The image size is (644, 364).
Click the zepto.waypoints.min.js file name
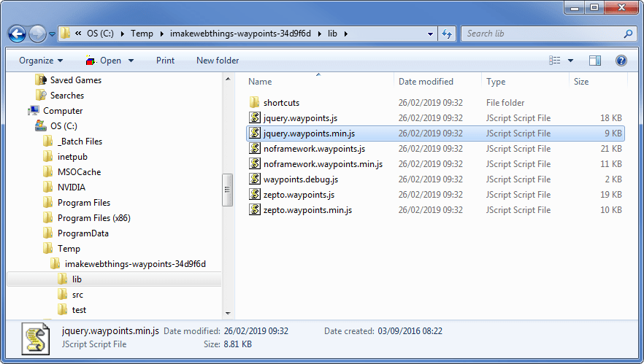(x=307, y=210)
